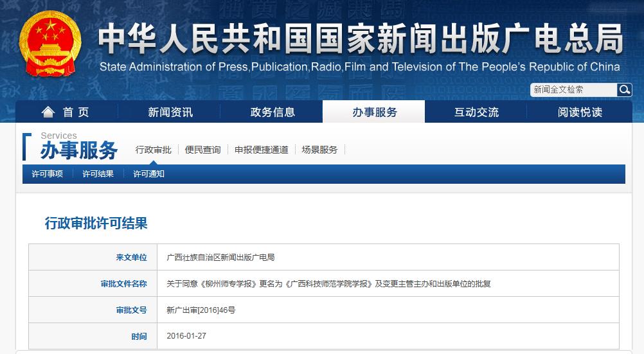Click the 广西壮族自治区新闻出版广电局 cell
The width and height of the screenshot is (644, 354).
[220, 258]
